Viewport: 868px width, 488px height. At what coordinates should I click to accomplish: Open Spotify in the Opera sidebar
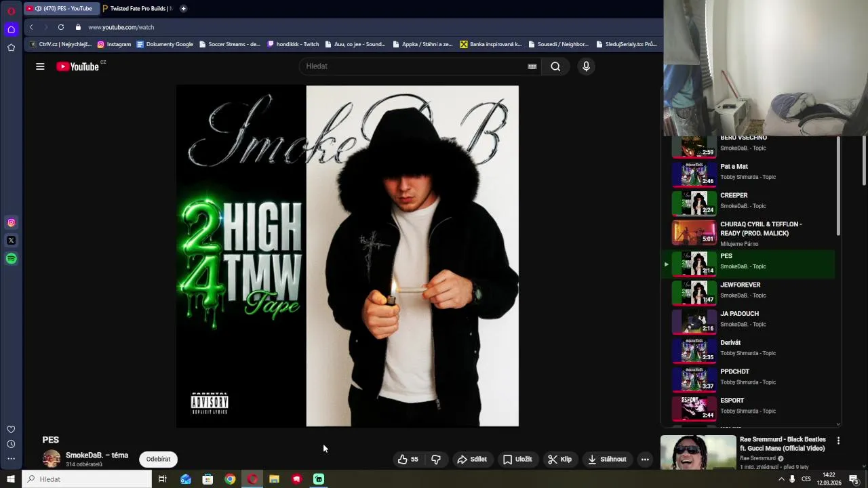coord(11,259)
